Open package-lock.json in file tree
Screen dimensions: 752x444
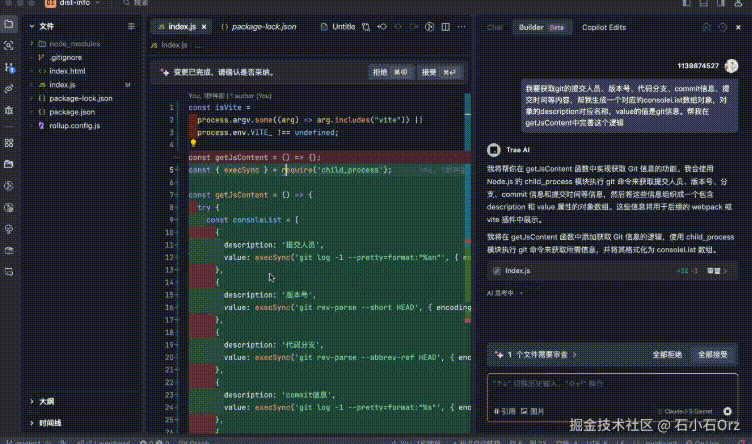point(81,98)
